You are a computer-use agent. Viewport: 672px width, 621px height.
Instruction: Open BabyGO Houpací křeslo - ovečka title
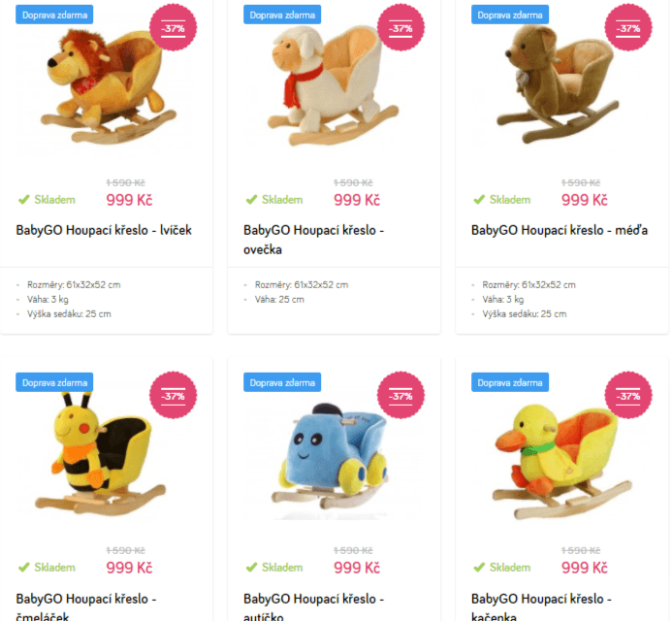pyautogui.click(x=314, y=240)
